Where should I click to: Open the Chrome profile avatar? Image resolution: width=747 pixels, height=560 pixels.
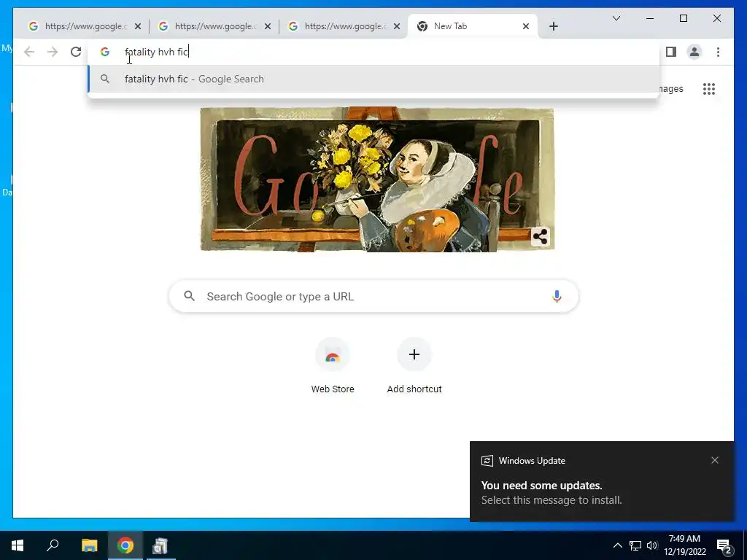[x=694, y=52]
